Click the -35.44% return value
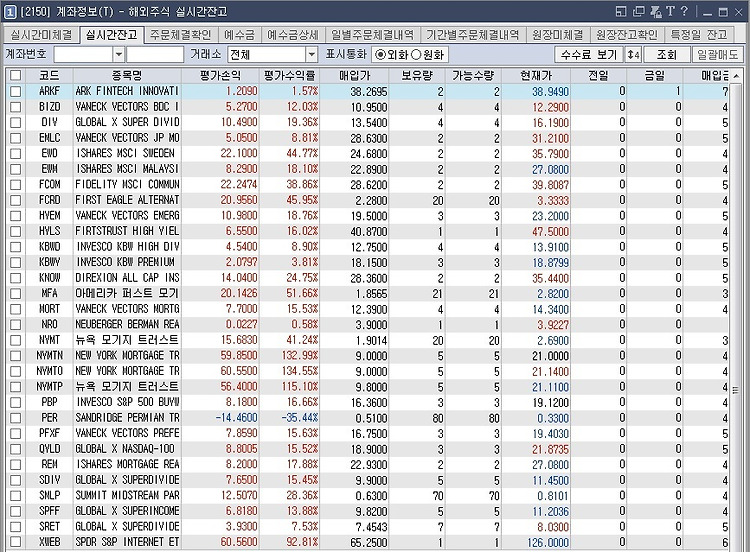 pos(299,418)
